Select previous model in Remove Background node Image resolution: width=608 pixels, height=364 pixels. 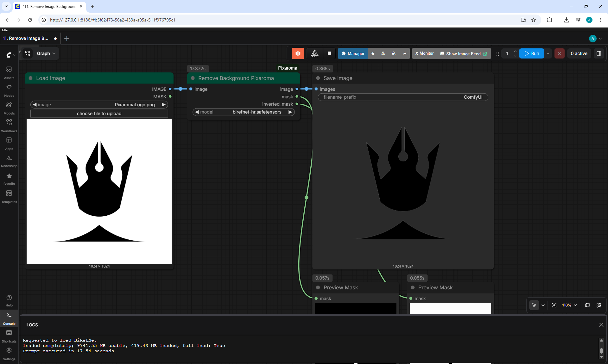197,112
